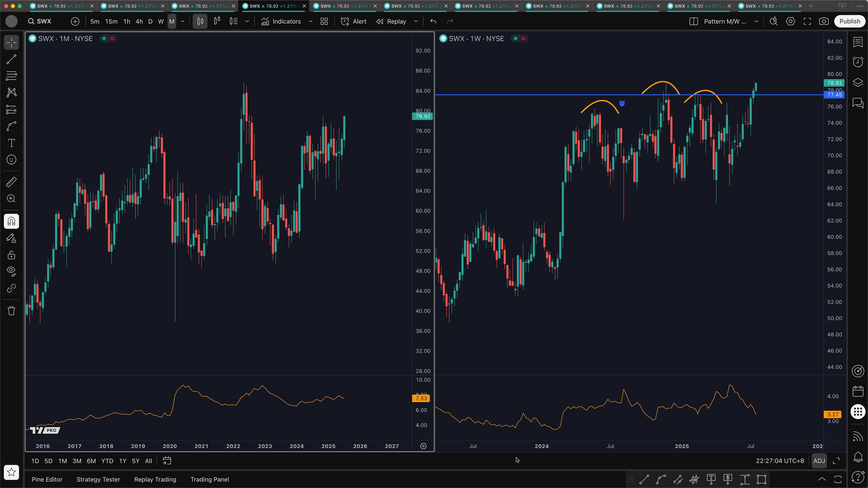The image size is (868, 488).
Task: Expand the Pattern M/W layout dropdown
Action: click(x=756, y=21)
